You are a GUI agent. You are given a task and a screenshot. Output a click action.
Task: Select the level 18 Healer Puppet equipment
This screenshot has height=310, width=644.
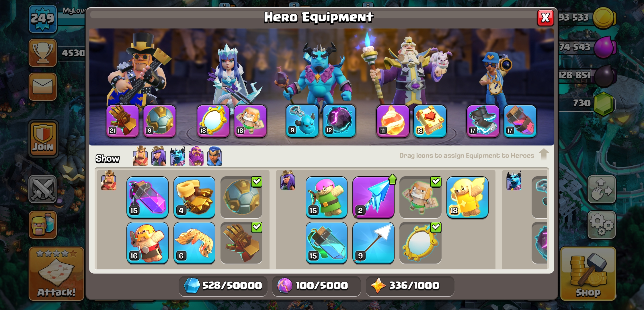pyautogui.click(x=467, y=197)
